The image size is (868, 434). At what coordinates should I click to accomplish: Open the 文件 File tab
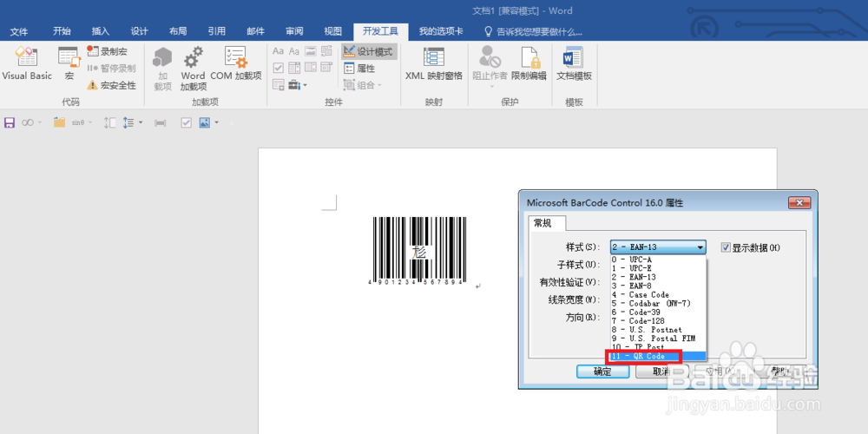[19, 31]
